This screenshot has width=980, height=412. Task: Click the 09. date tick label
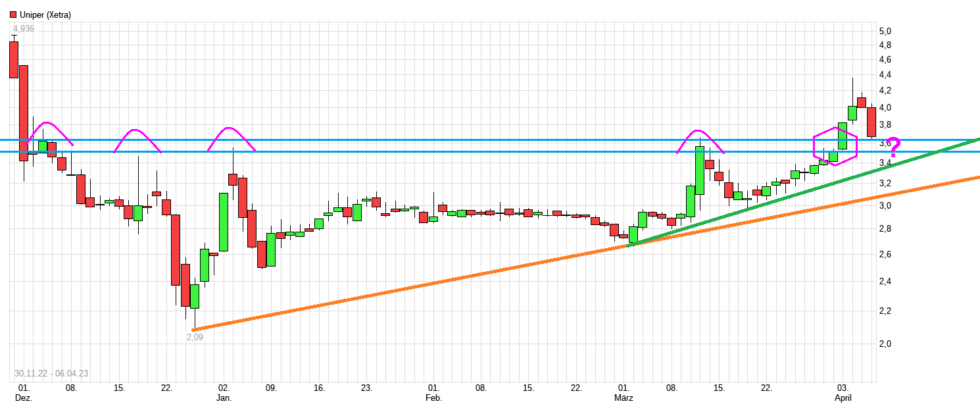[272, 388]
